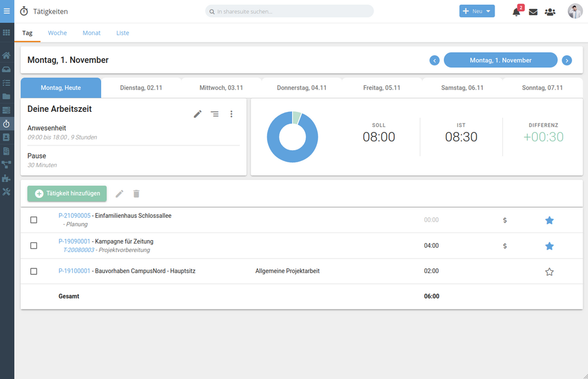Image resolution: width=588 pixels, height=379 pixels.
Task: Switch to the Woche tab
Action: tap(57, 33)
